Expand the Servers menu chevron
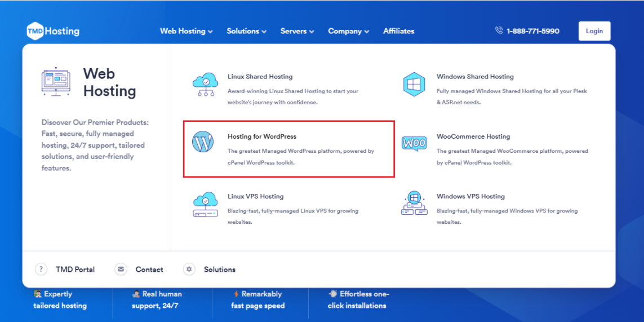The height and width of the screenshot is (322, 644). point(312,32)
